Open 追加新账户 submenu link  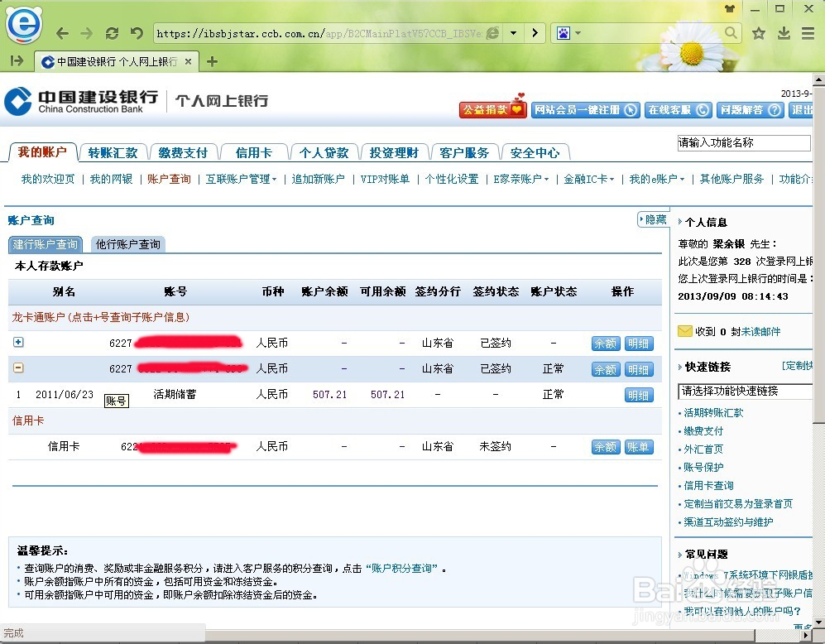coord(319,179)
